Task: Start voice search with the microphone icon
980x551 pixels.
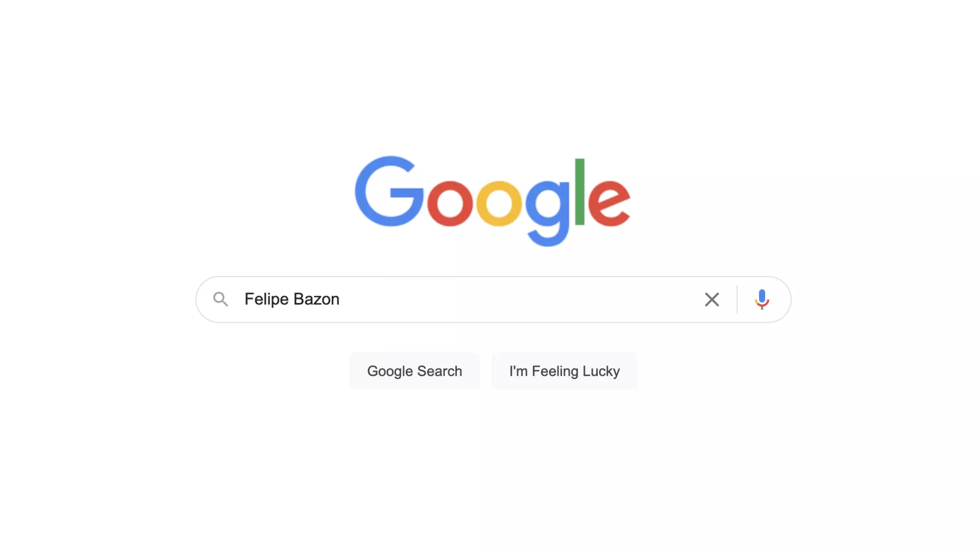Action: coord(762,299)
